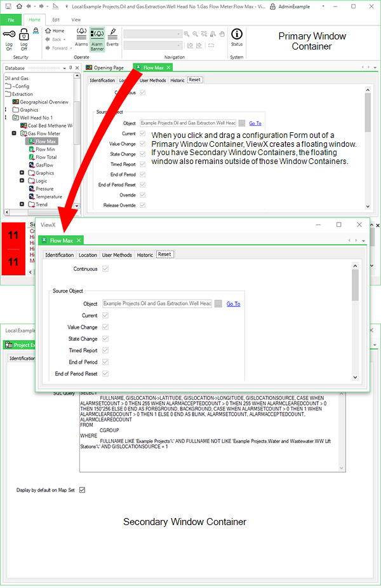Image resolution: width=381 pixels, height=588 pixels.
Task: Open the File ribbon menu
Action: [11, 20]
